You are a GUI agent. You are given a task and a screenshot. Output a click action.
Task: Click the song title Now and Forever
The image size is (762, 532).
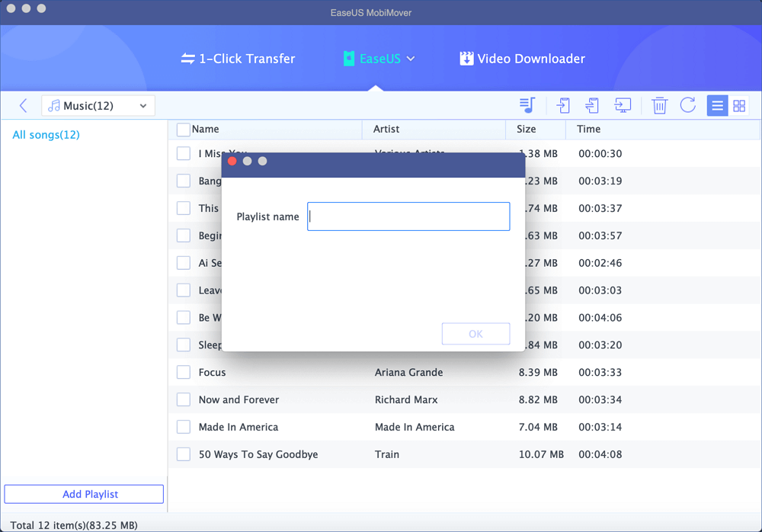coord(239,399)
